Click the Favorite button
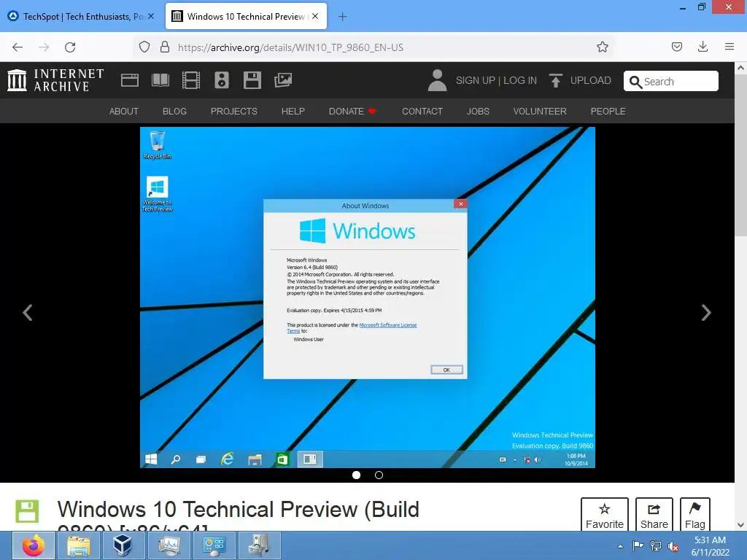 [605, 515]
